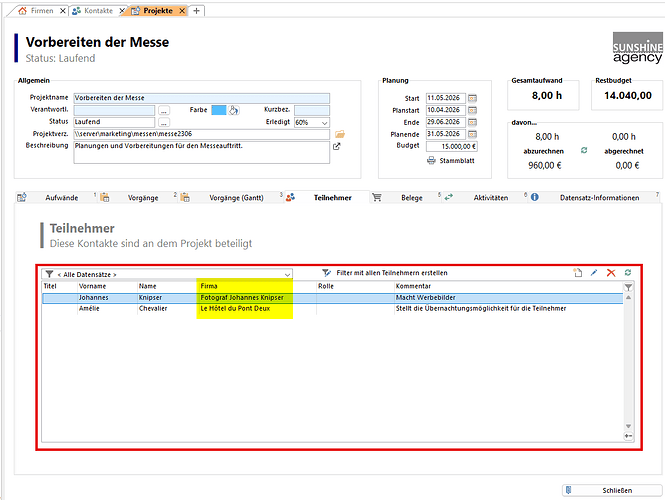Click the Ende date field 29.06.2026
This screenshot has width=665, height=500.
[x=446, y=122]
